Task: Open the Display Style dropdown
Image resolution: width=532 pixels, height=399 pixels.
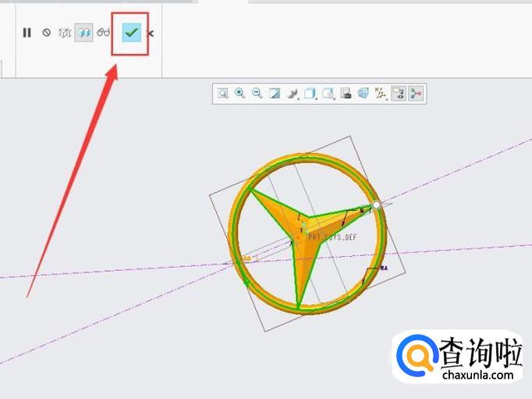Action: coord(292,94)
